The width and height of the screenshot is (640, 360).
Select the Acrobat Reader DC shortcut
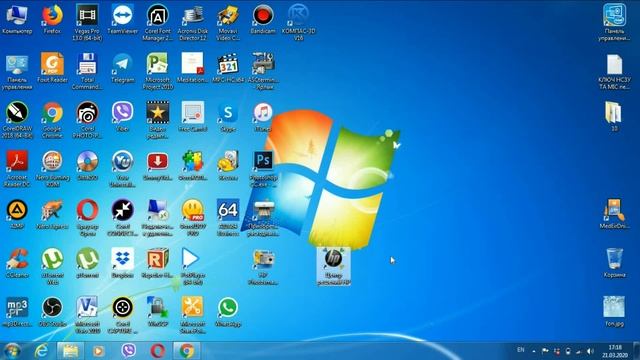click(x=17, y=169)
